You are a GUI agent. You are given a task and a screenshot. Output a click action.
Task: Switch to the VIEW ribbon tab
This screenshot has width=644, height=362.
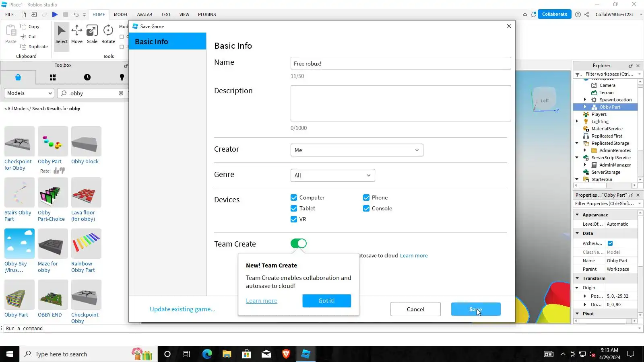pyautogui.click(x=184, y=14)
